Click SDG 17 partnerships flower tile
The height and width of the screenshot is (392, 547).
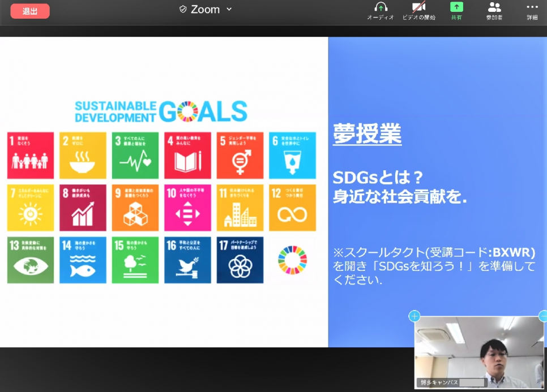click(x=240, y=260)
